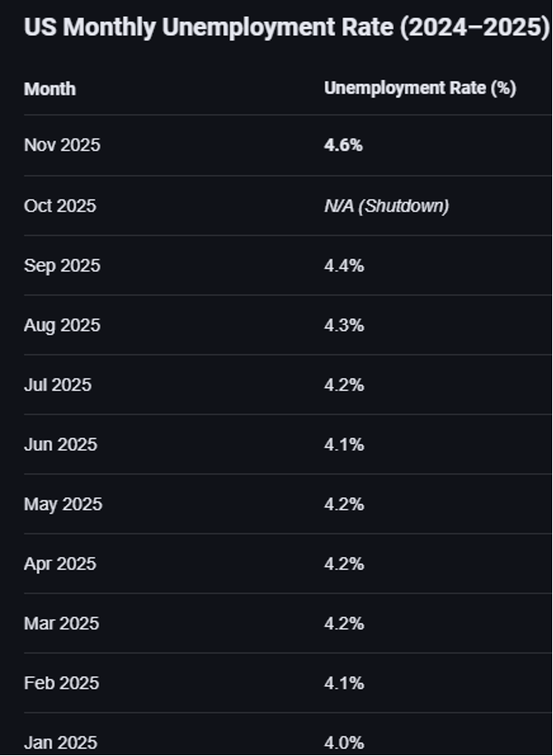This screenshot has width=553, height=756.
Task: Click the 4.3% rate value
Action: pos(344,326)
